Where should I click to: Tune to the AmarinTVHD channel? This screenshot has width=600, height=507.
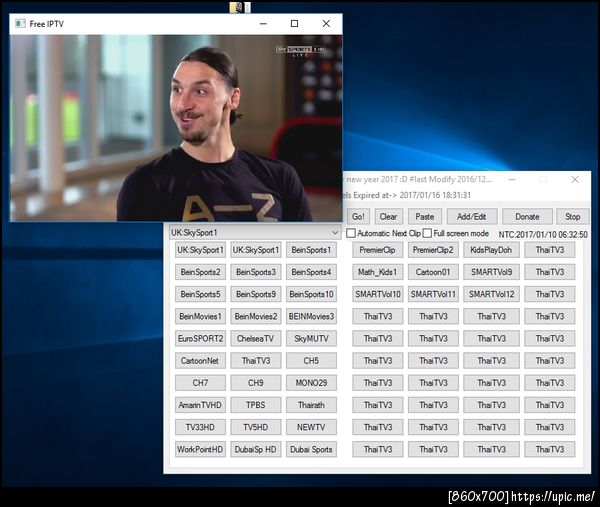(x=200, y=405)
